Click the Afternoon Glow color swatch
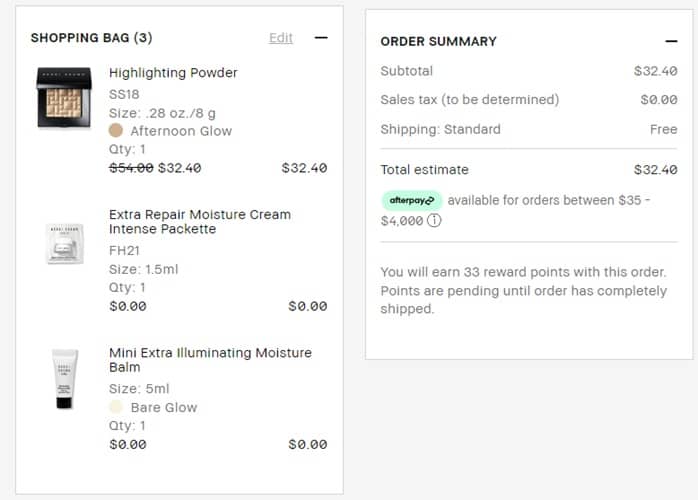This screenshot has height=500, width=698. click(x=116, y=131)
